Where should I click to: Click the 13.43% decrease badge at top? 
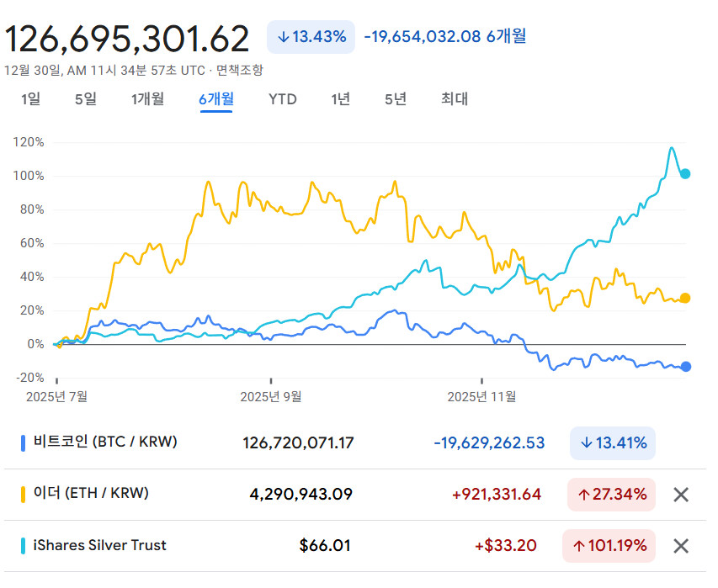[x=311, y=37]
